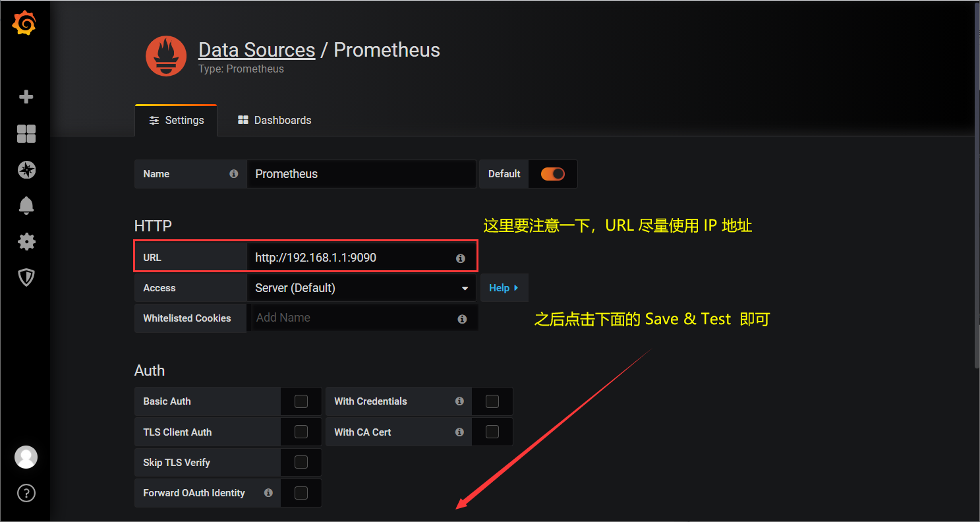Expand the Access Help section
980x522 pixels.
(504, 288)
